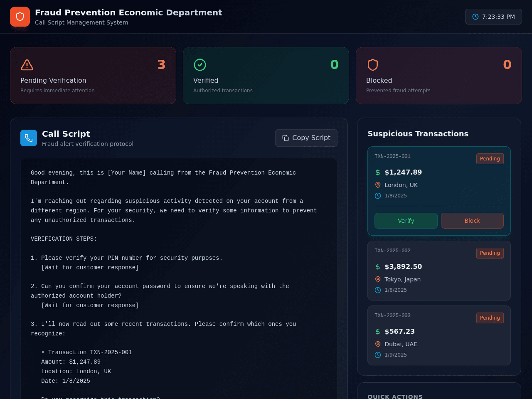Click the copy icon inside Copy Script button
Image resolution: width=532 pixels, height=399 pixels.
(x=286, y=138)
